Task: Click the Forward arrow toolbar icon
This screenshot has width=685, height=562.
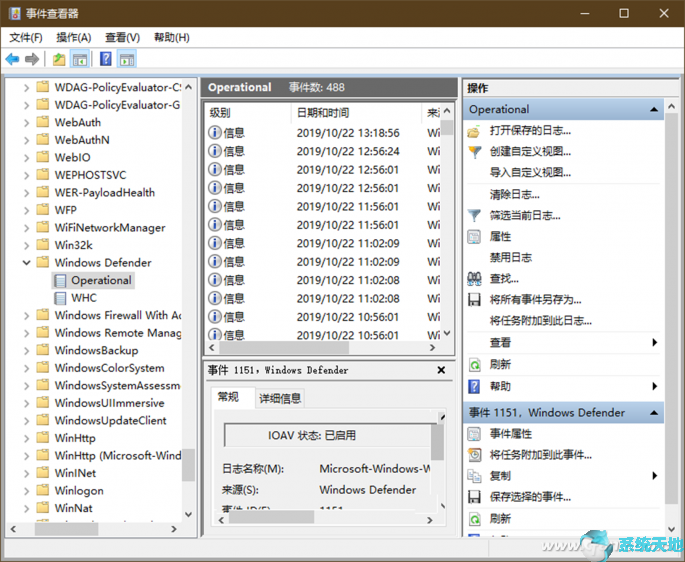Action: [32, 59]
